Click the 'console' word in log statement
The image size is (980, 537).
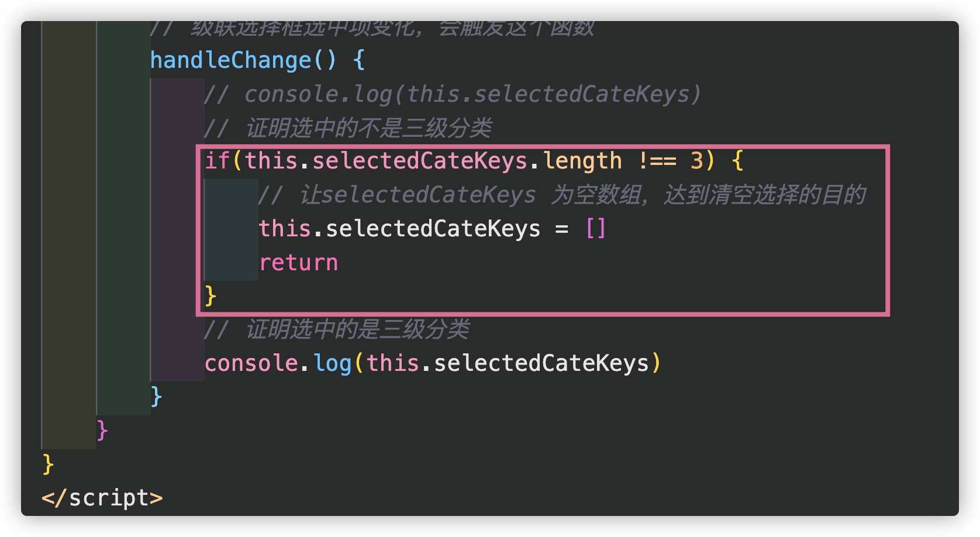pyautogui.click(x=251, y=363)
